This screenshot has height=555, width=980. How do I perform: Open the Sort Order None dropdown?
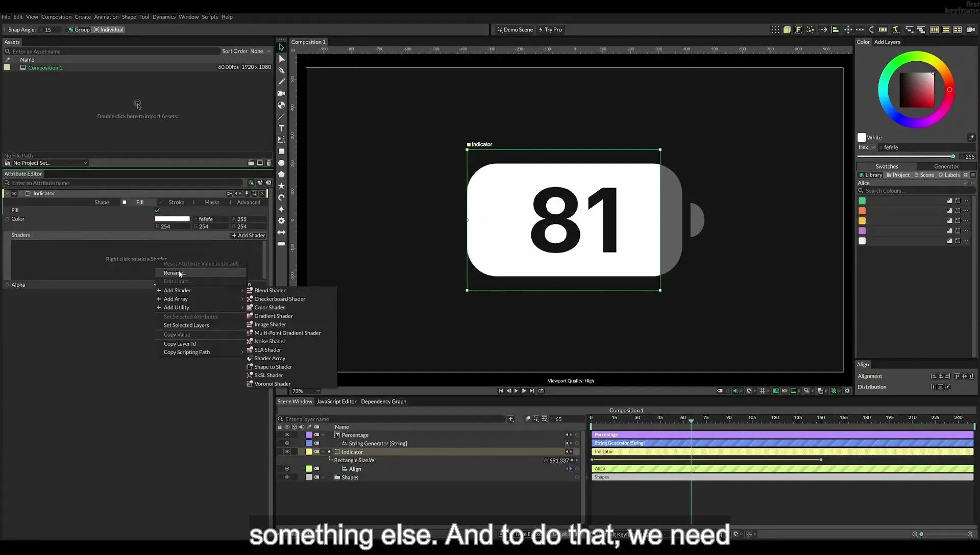pos(260,51)
